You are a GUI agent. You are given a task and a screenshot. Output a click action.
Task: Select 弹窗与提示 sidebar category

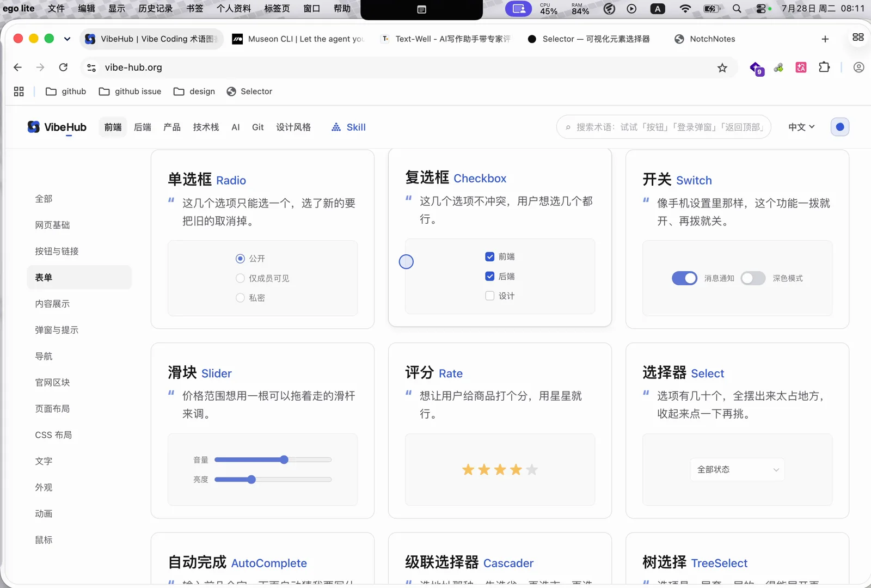coord(79,330)
